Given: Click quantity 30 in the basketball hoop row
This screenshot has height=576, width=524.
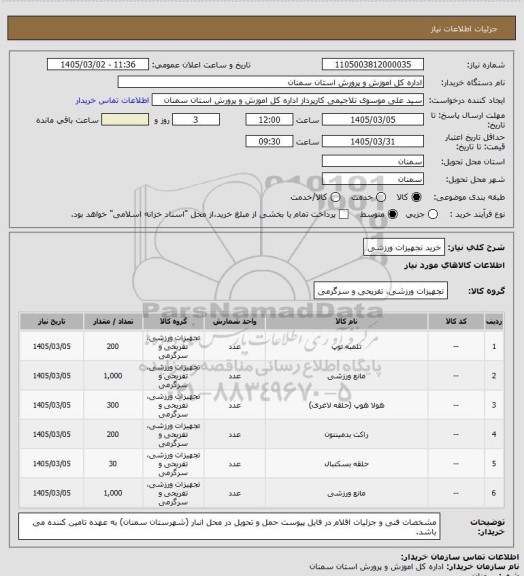Looking at the screenshot, I should point(113,464).
